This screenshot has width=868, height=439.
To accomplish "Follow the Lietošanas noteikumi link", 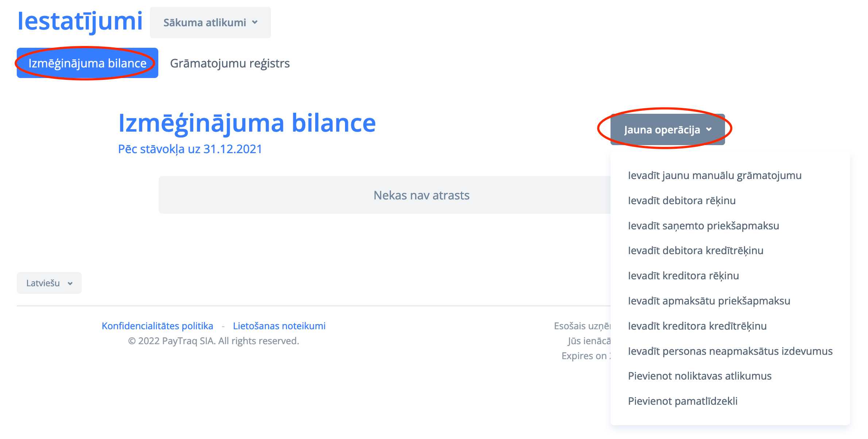I will click(279, 326).
